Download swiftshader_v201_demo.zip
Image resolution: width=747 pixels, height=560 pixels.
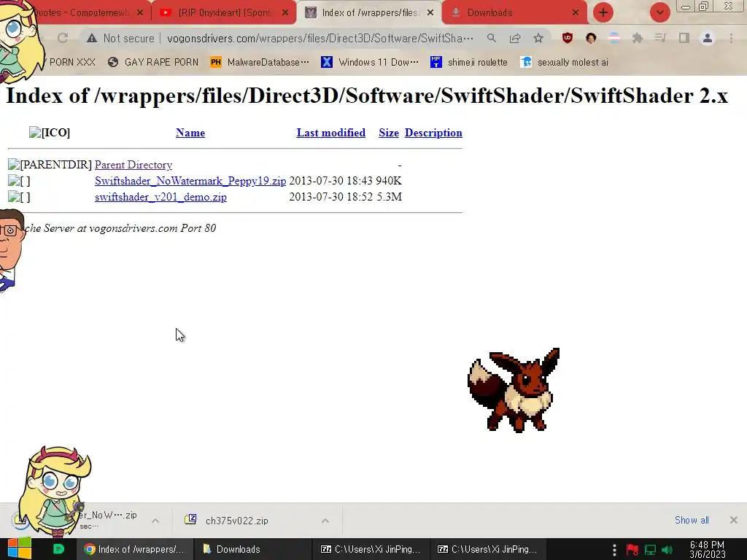160,197
